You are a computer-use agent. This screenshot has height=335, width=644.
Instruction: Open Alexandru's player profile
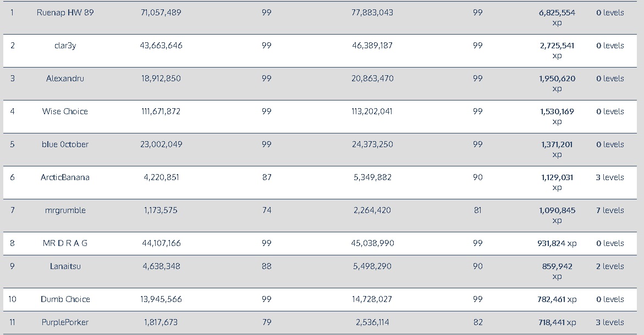click(x=65, y=79)
